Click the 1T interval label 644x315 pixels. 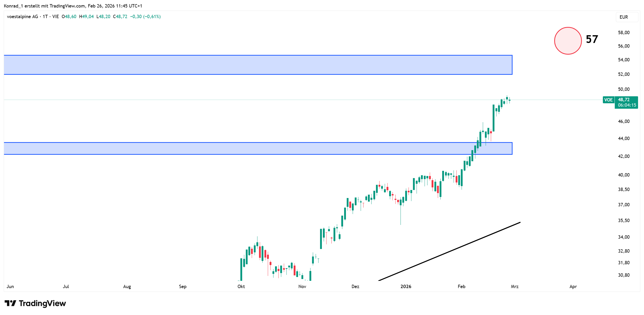pyautogui.click(x=45, y=17)
